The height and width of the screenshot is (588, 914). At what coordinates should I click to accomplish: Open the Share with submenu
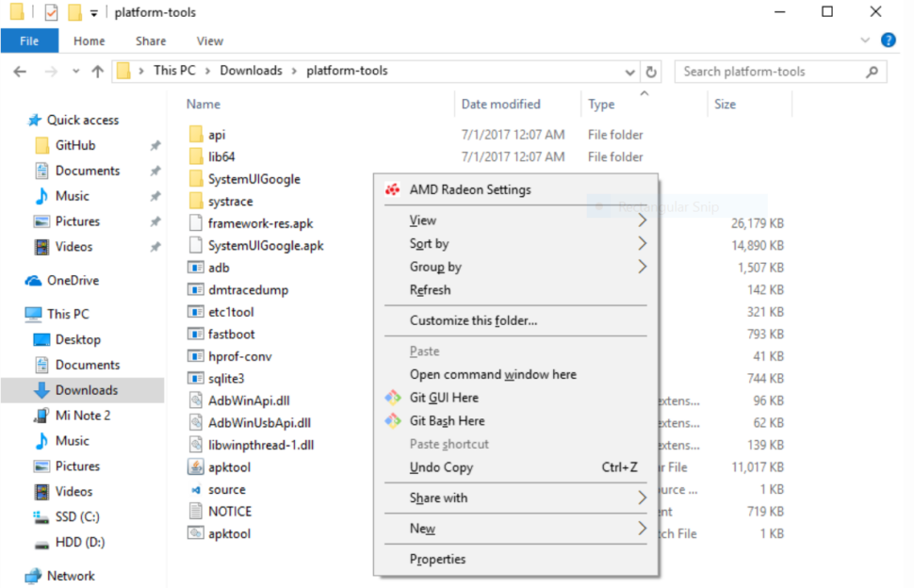[515, 498]
